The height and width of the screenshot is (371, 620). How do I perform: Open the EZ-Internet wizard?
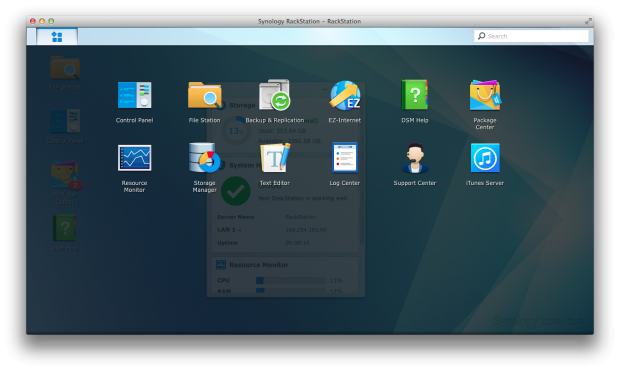click(x=345, y=102)
